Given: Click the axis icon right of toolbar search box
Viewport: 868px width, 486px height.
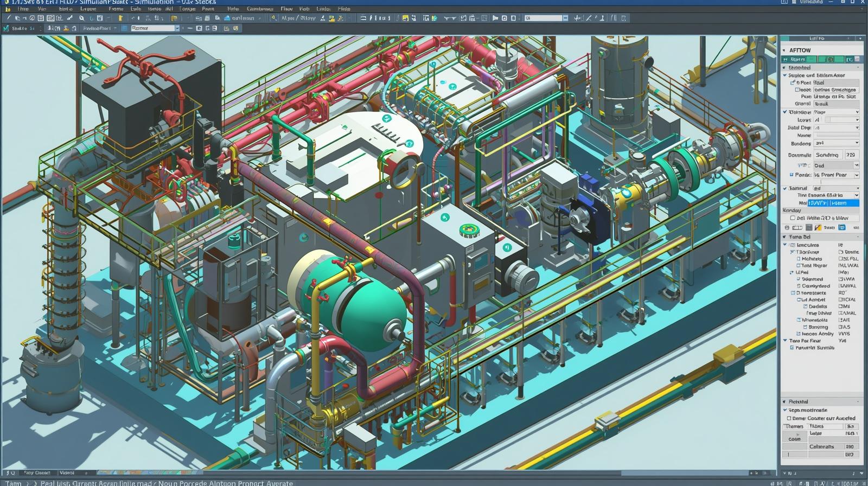Looking at the screenshot, I should pyautogui.click(x=577, y=18).
